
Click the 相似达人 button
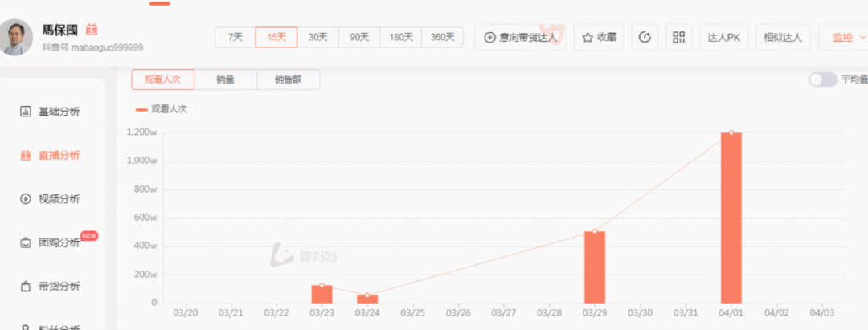click(x=783, y=37)
